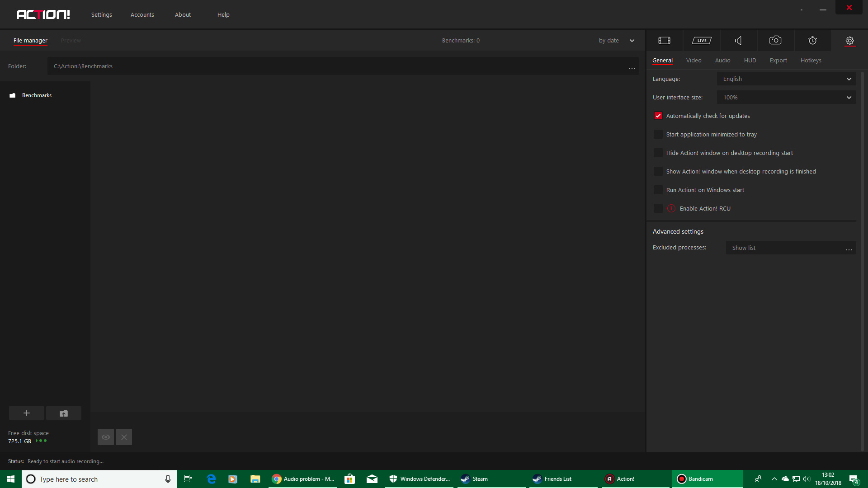
Task: Change User interface size from 100%
Action: [786, 97]
